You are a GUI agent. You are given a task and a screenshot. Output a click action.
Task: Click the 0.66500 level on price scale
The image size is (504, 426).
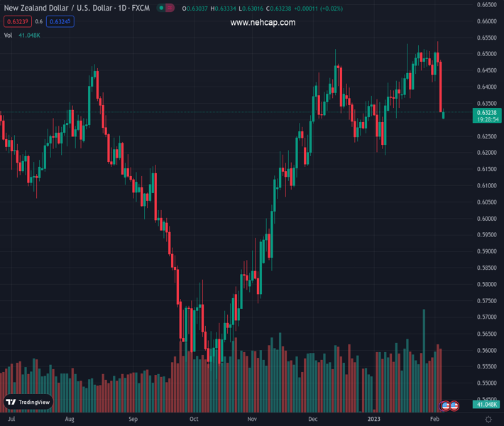click(x=486, y=4)
